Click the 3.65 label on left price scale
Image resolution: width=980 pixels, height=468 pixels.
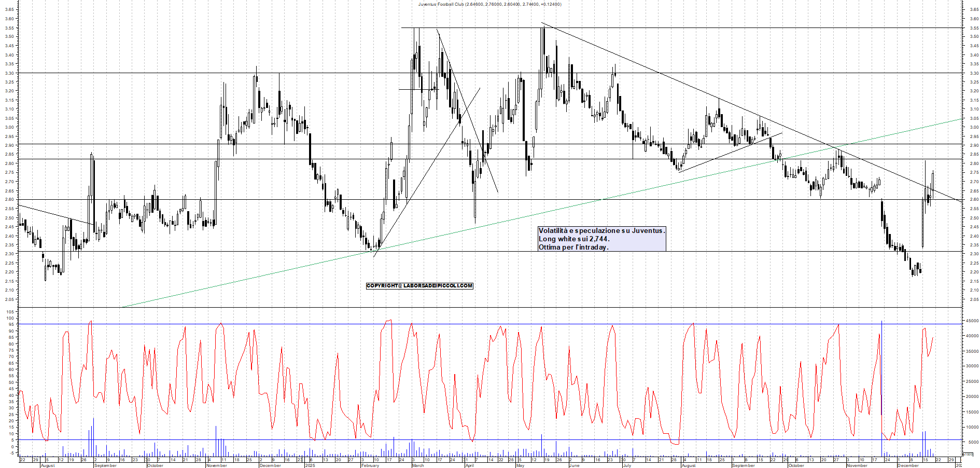pyautogui.click(x=9, y=10)
